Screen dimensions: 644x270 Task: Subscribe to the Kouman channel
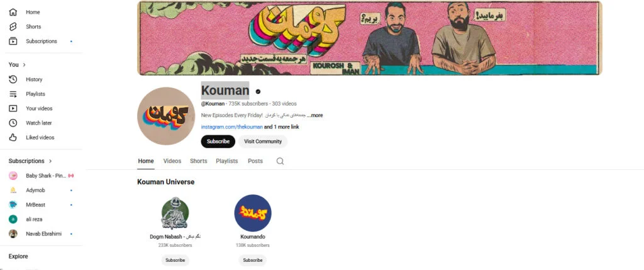click(218, 142)
